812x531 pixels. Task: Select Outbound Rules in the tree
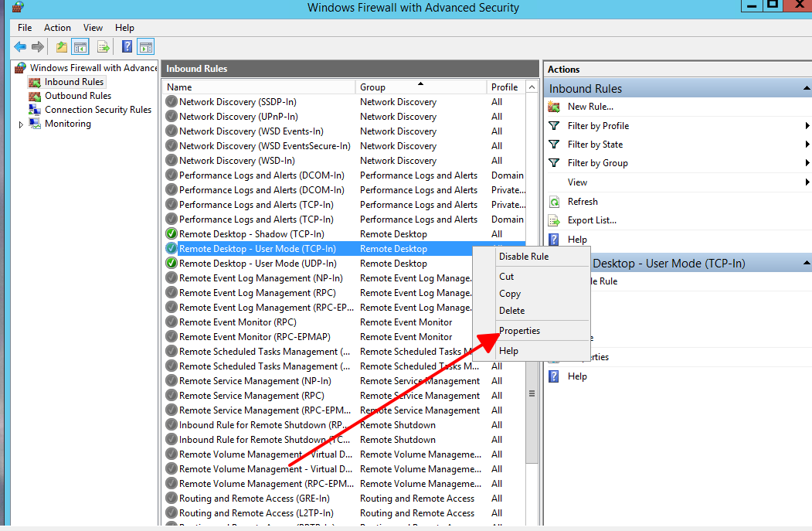pyautogui.click(x=78, y=96)
